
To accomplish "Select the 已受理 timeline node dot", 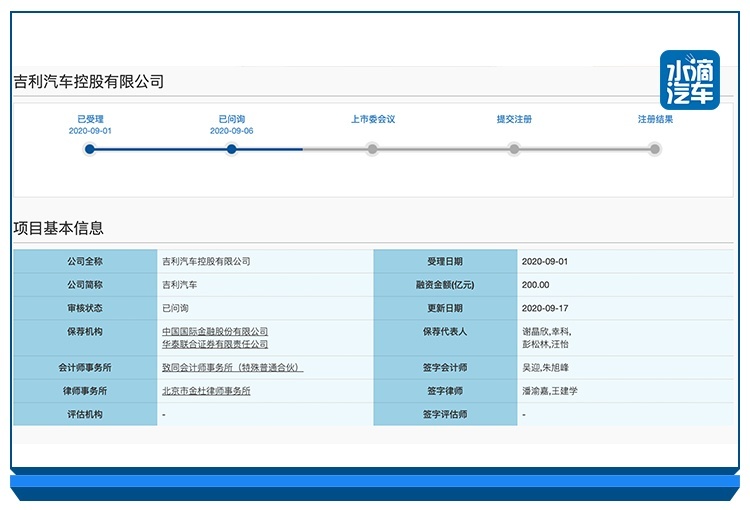I will 89,149.
